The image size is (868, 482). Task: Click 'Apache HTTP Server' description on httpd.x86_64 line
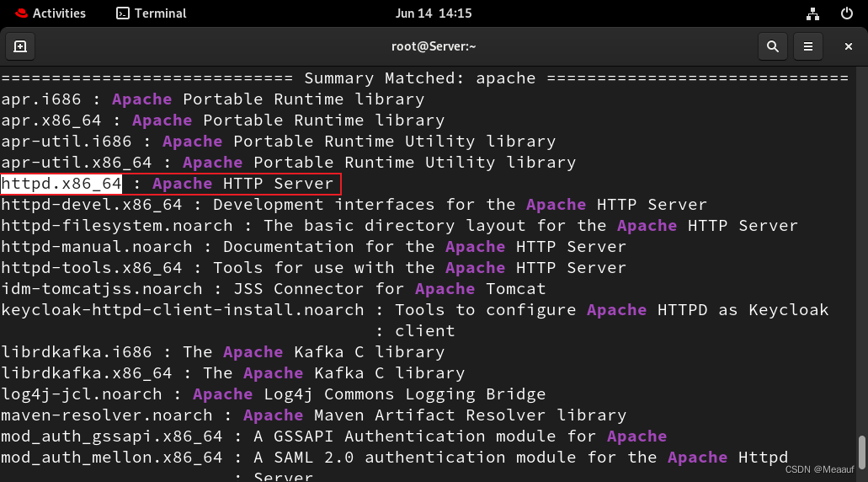(243, 184)
